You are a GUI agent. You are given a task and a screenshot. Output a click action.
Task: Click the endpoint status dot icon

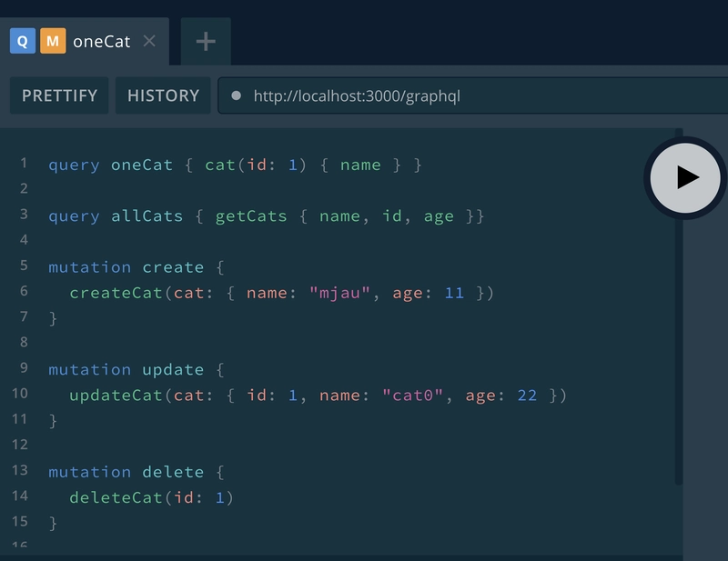[x=236, y=95]
